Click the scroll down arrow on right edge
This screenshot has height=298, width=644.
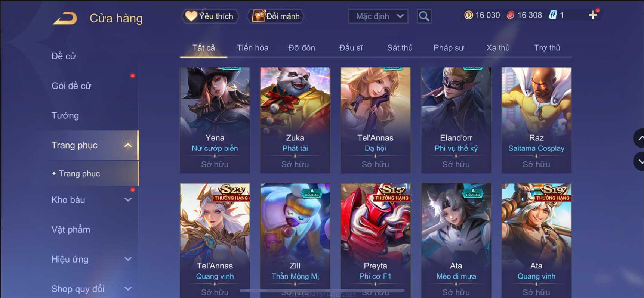[x=639, y=161]
